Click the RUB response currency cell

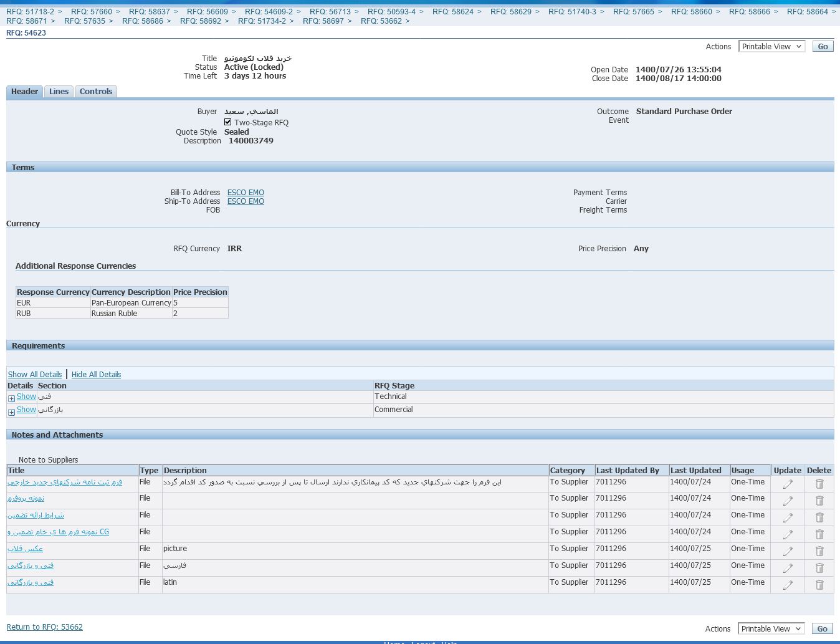pyautogui.click(x=53, y=314)
